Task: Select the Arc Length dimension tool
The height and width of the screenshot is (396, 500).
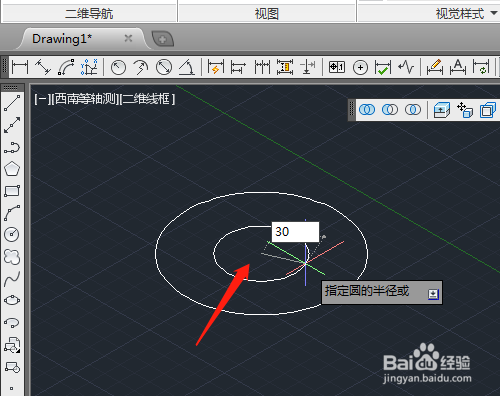Action: [x=66, y=67]
